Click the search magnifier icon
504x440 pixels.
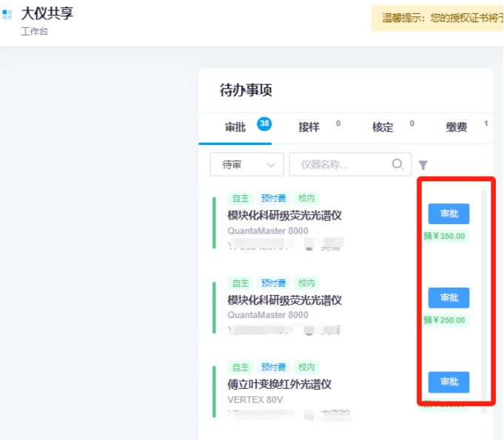(x=398, y=164)
